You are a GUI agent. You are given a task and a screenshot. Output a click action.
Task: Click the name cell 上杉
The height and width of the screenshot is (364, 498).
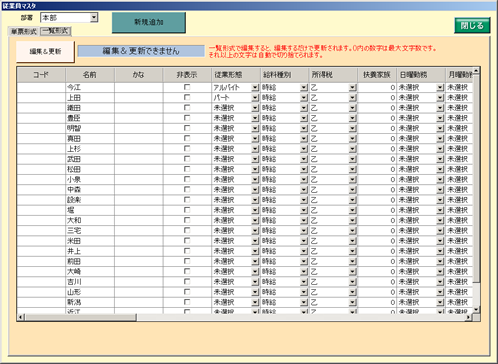[x=90, y=149]
